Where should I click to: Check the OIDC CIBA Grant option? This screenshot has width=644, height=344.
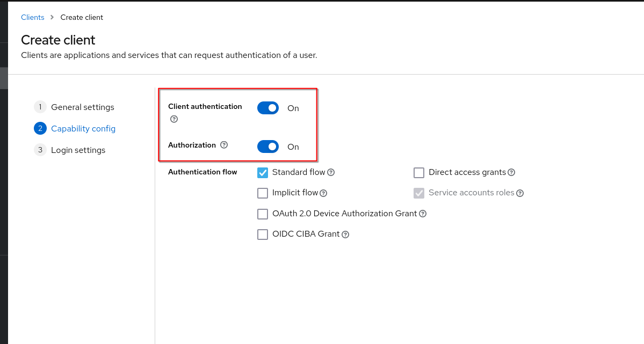coord(263,235)
